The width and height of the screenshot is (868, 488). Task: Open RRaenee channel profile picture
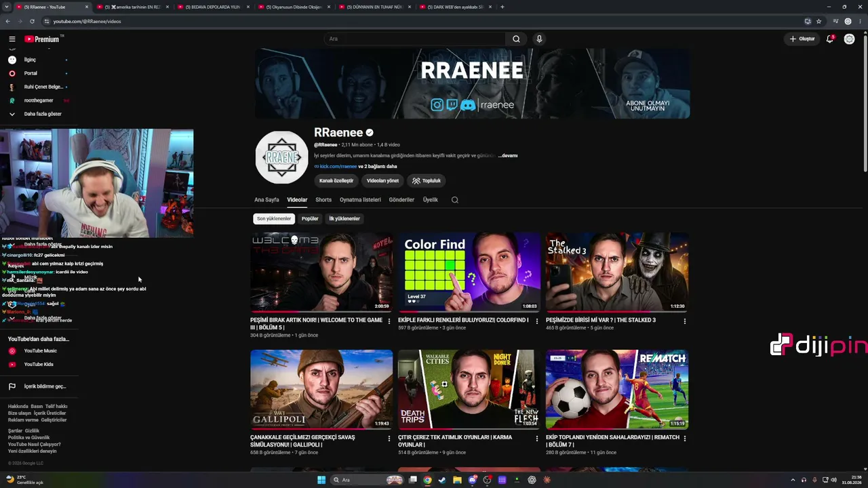point(281,157)
